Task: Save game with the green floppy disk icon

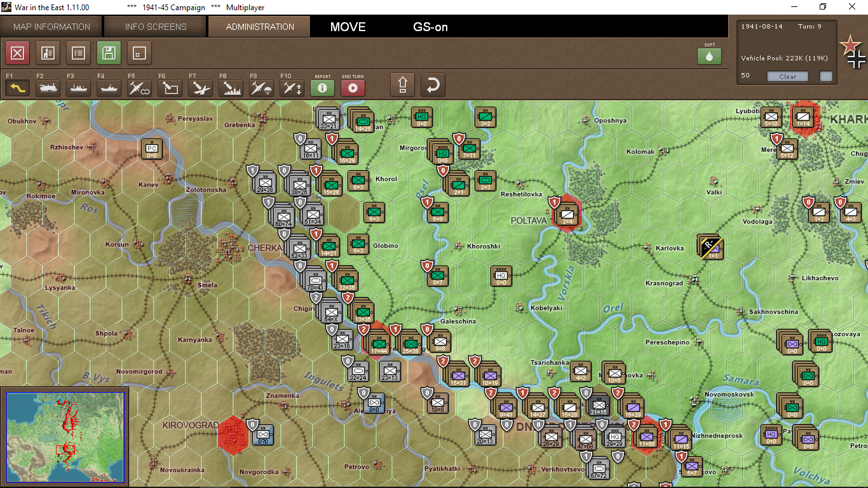Action: [x=109, y=53]
